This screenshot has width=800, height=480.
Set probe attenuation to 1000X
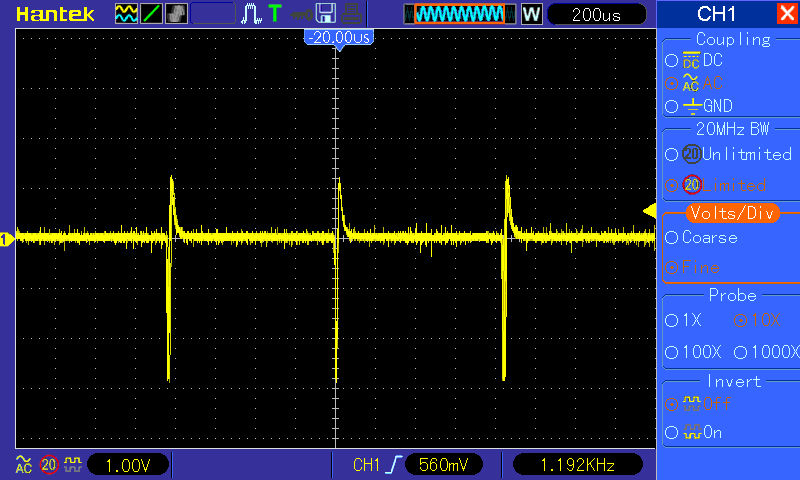766,352
